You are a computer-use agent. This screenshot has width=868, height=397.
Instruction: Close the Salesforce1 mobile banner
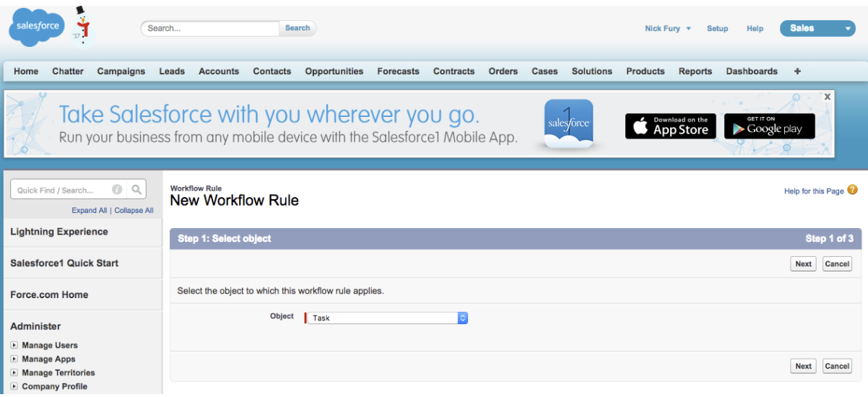(828, 96)
